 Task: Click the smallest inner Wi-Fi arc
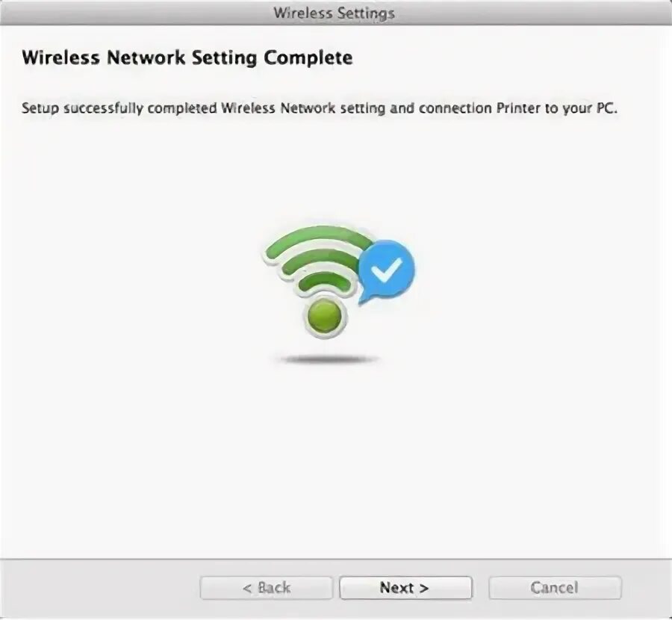325,282
